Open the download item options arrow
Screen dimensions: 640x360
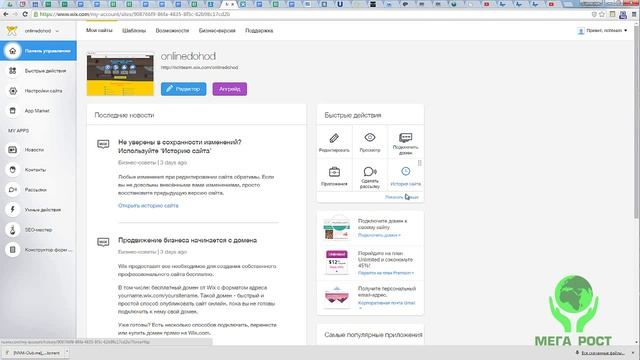[67, 352]
